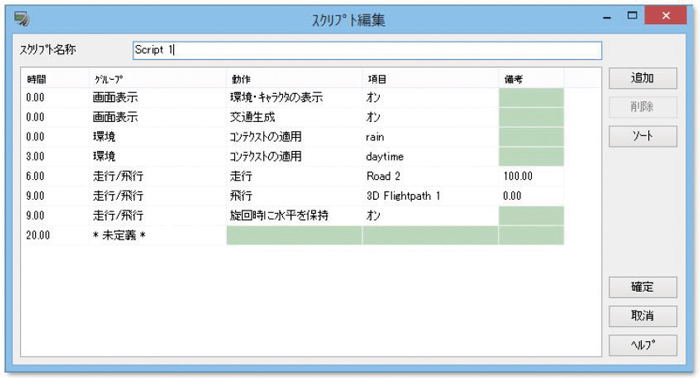This screenshot has width=700, height=378.
Task: Click the 旋回時に水平を保持 action cell
Action: [294, 215]
